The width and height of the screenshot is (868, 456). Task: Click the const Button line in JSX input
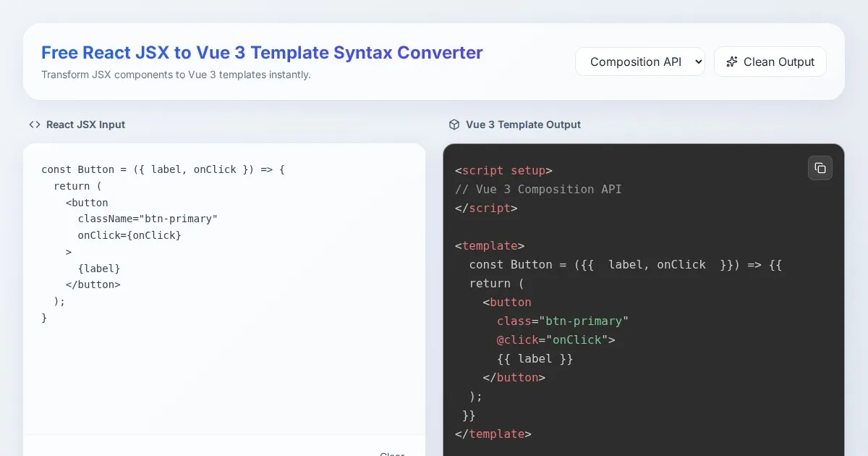click(x=163, y=169)
